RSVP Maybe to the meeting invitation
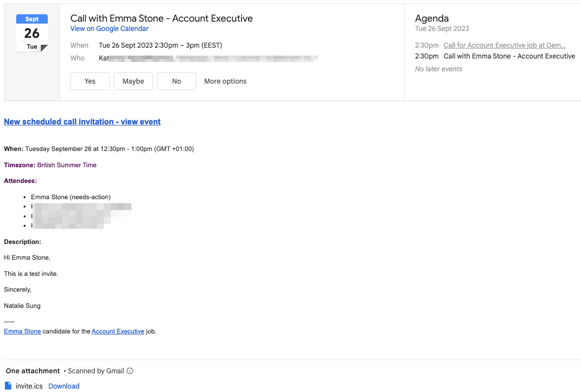The height and width of the screenshot is (392, 581). coord(133,81)
